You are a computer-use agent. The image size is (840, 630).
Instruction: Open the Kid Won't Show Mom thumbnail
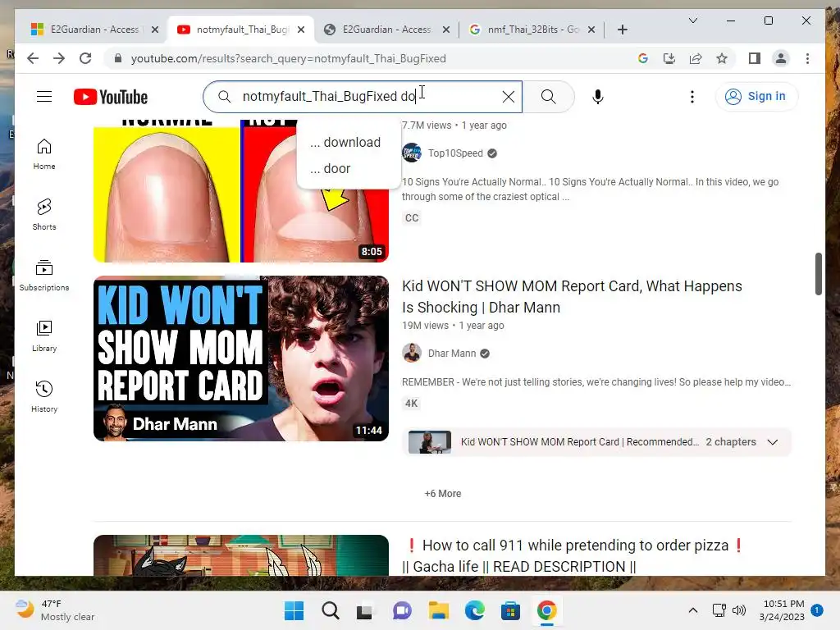pyautogui.click(x=241, y=358)
